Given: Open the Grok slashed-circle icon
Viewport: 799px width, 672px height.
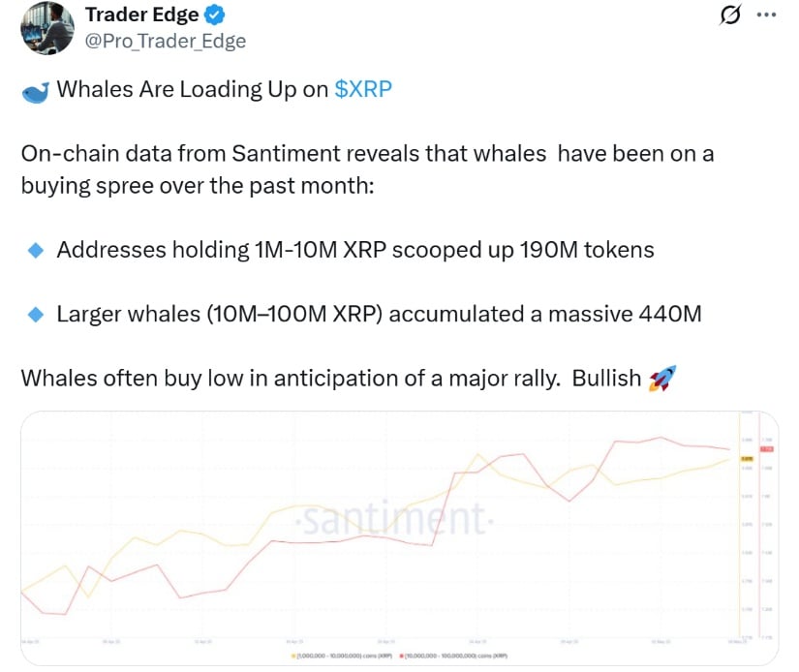Looking at the screenshot, I should 729,15.
